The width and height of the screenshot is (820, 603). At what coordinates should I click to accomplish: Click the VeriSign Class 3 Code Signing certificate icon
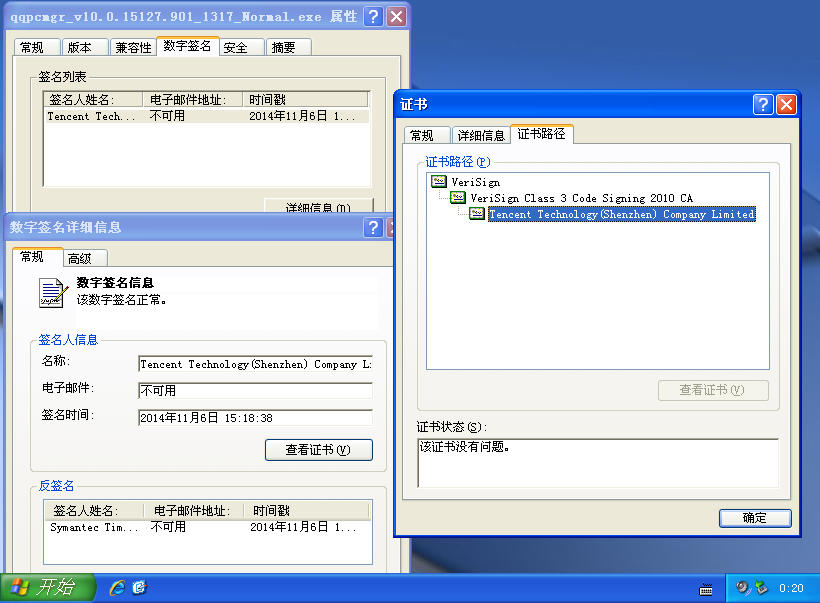click(x=458, y=197)
